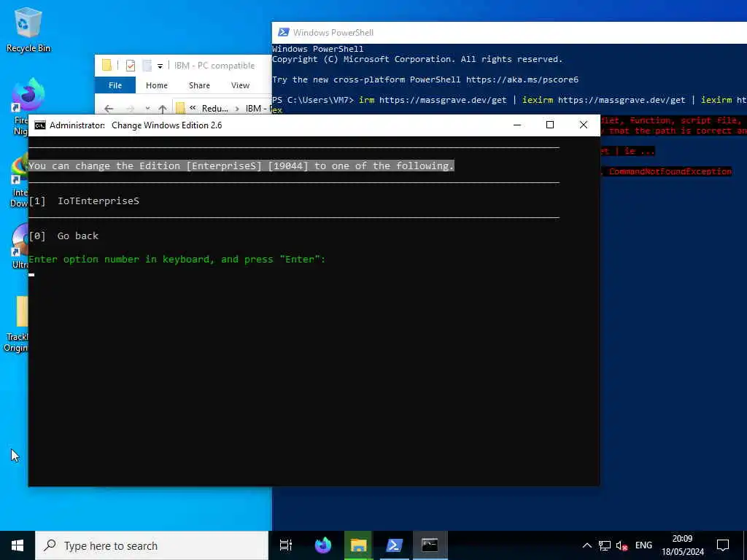Screen dimensions: 747x560
Task: Click the 'Windows PowerShell' window title text
Action: pos(333,32)
